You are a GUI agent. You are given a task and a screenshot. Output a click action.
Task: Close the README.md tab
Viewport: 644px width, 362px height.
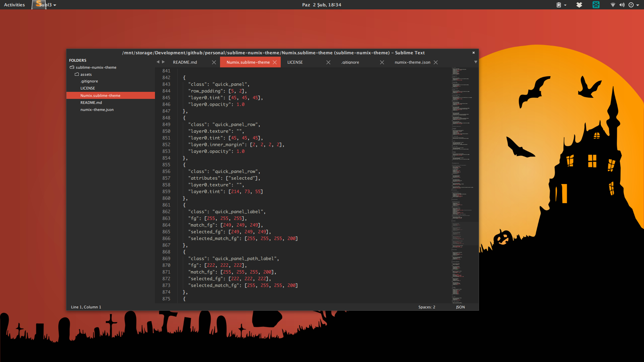pyautogui.click(x=214, y=62)
